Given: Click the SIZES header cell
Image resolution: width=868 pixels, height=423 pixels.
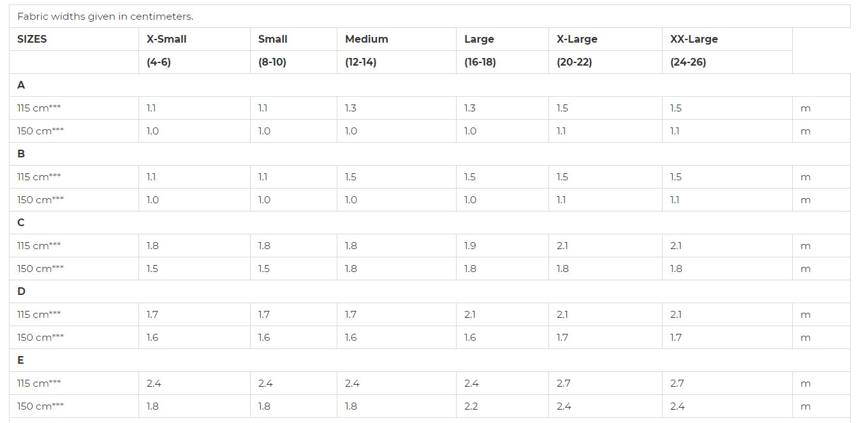Looking at the screenshot, I should coord(74,39).
